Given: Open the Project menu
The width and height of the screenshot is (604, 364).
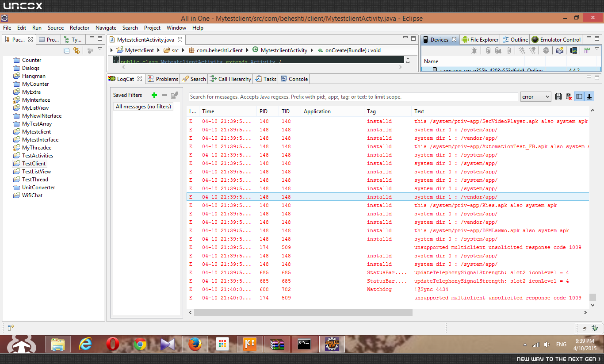Looking at the screenshot, I should 152,28.
